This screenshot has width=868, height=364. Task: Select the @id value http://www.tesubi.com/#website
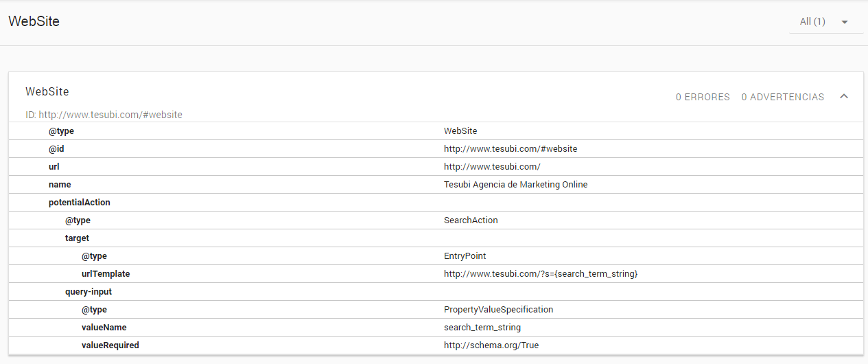[511, 148]
